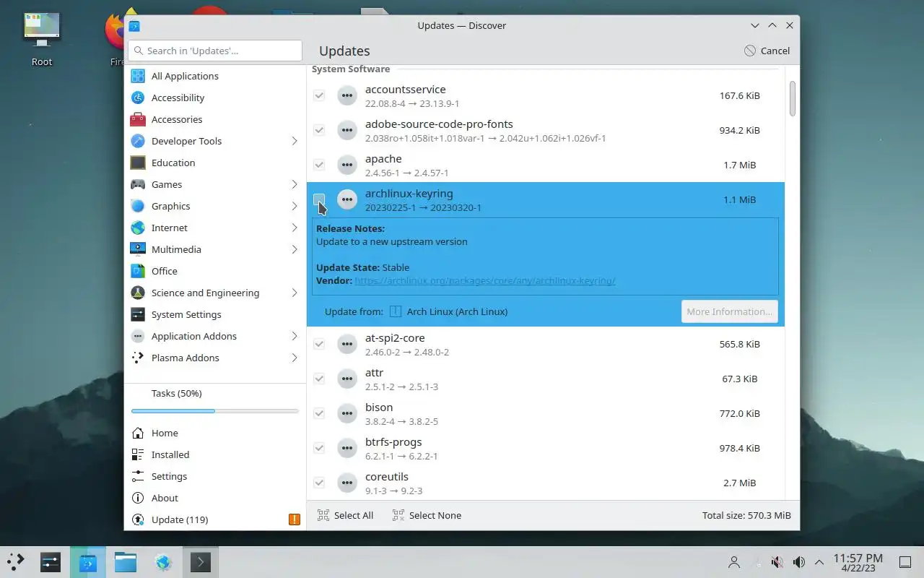Open the Plasma application launcher
Screen dimensions: 924x578
point(16,561)
